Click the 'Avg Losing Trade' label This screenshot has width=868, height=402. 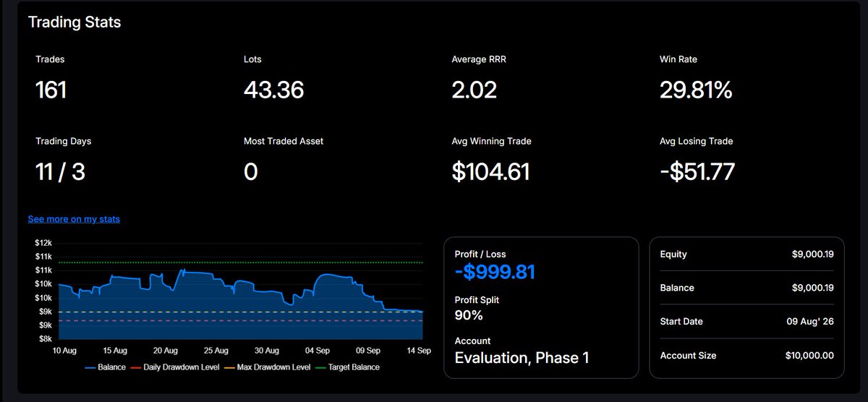pos(696,141)
